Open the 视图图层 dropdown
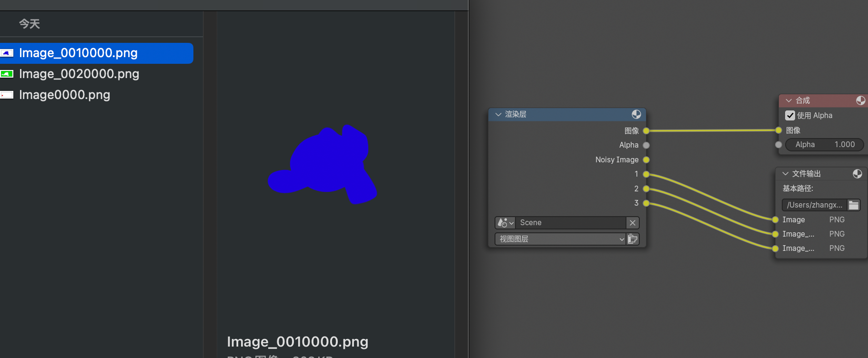Image resolution: width=868 pixels, height=358 pixels. pos(561,239)
